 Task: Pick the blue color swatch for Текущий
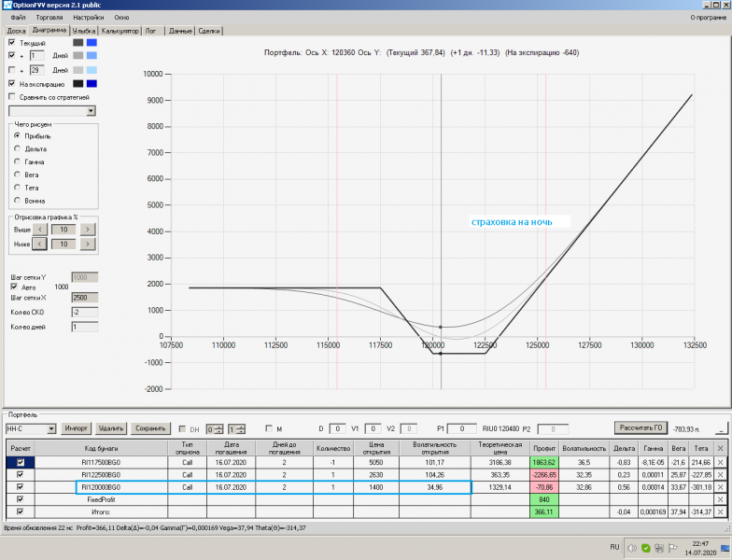tap(91, 43)
